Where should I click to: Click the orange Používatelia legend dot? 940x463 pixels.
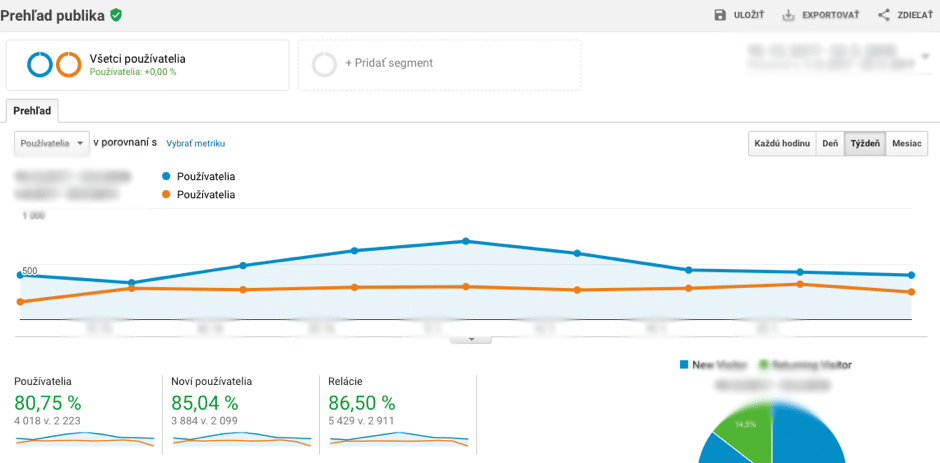165,194
